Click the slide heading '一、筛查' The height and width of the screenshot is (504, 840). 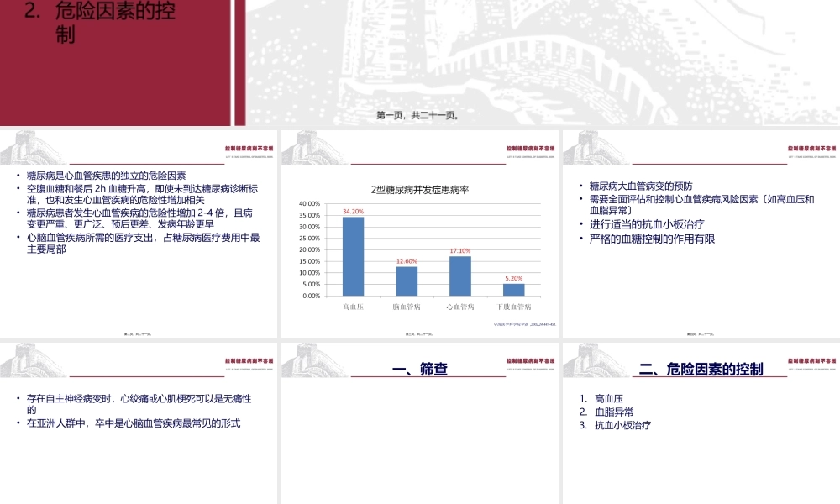coord(419,369)
